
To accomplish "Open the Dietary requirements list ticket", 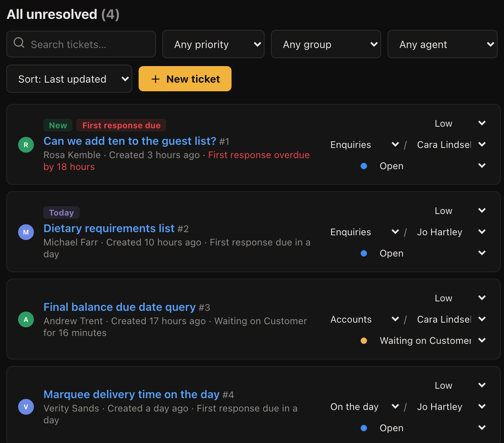I will pyautogui.click(x=109, y=228).
